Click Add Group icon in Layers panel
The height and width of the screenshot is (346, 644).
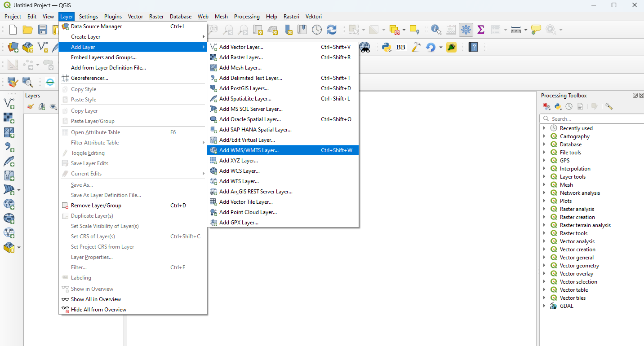pos(42,107)
